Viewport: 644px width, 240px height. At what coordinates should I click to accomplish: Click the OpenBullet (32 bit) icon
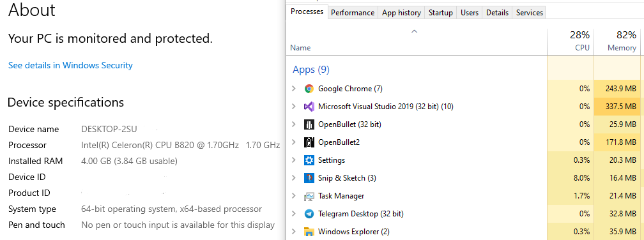coord(309,124)
